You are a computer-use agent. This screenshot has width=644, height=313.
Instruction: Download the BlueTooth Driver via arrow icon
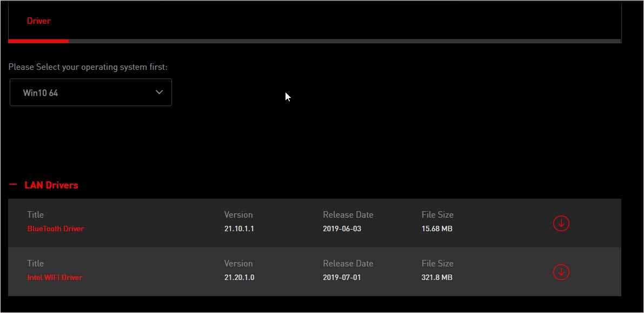[x=561, y=223]
